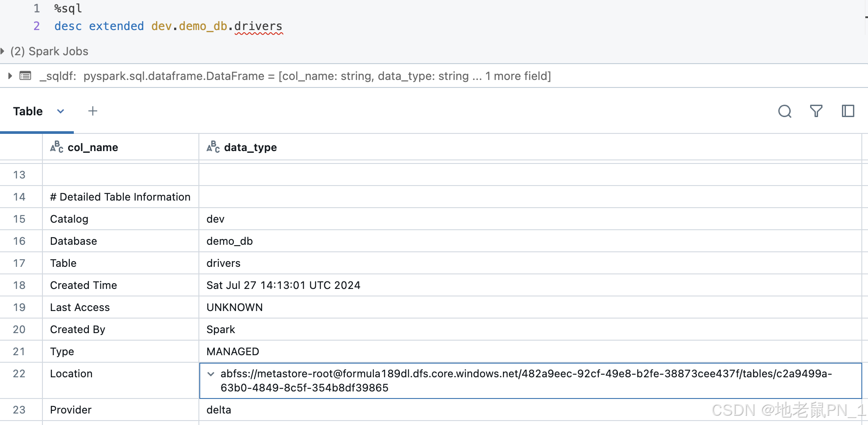Switch to the Table tab
The image size is (868, 425).
coord(27,111)
